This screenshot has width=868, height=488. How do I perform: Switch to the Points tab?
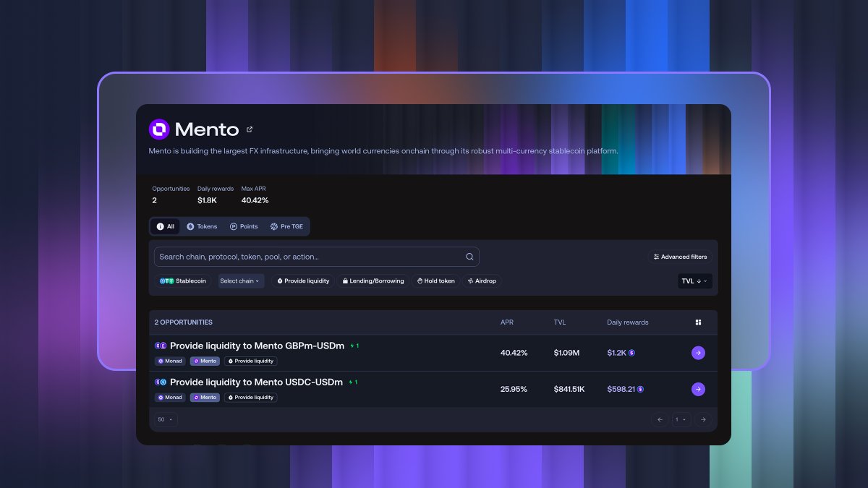click(x=244, y=226)
